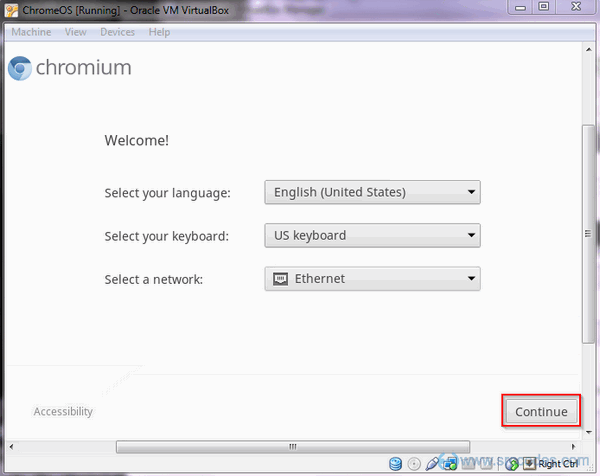
Task: Open the Machine menu
Action: click(31, 32)
